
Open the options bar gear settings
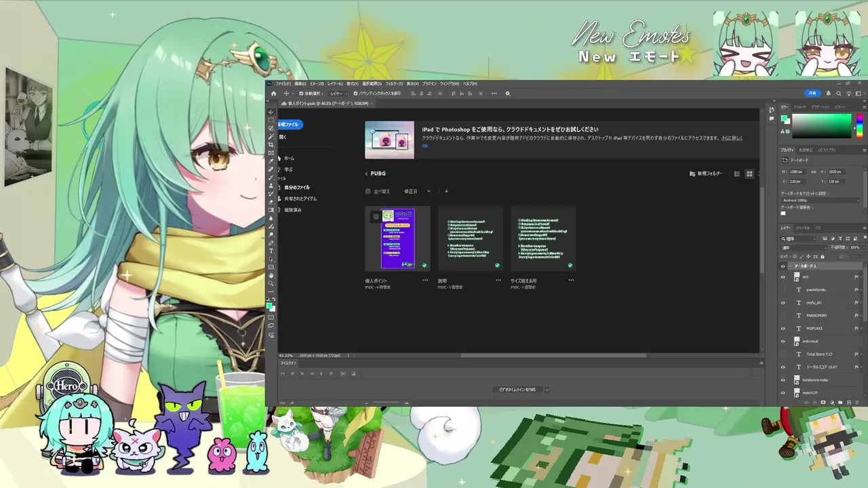(x=507, y=94)
